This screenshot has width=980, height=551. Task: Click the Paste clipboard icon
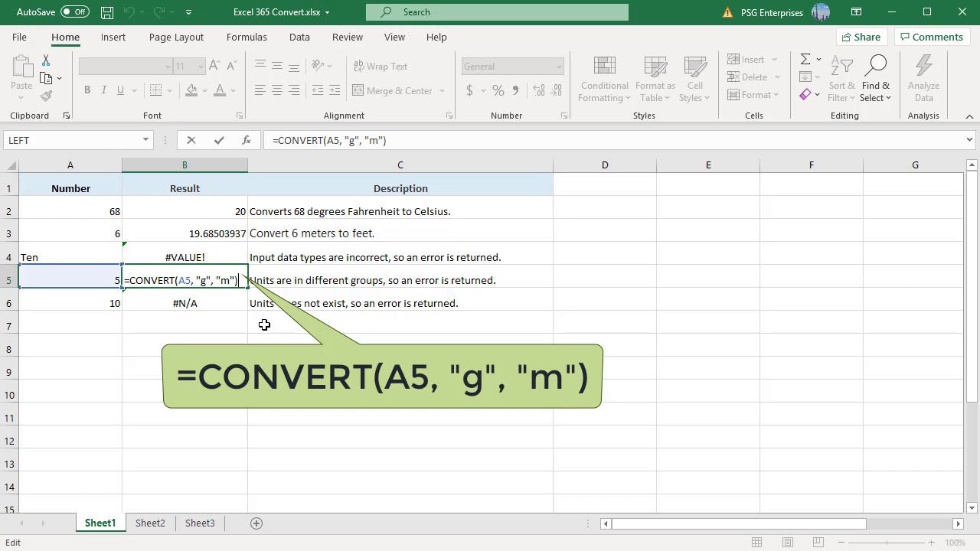21,67
